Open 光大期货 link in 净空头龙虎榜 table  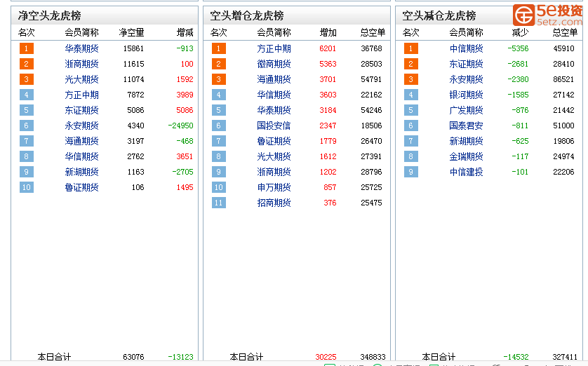click(x=81, y=79)
